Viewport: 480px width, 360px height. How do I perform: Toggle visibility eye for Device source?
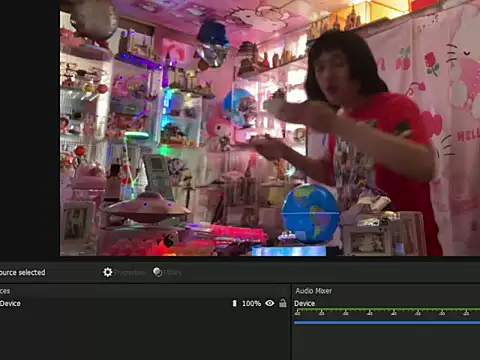[x=270, y=303]
